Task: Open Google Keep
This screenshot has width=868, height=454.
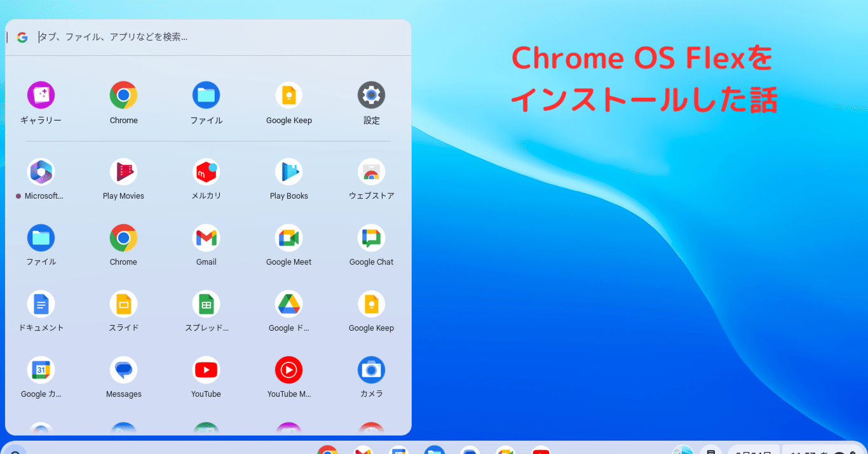Action: click(288, 94)
